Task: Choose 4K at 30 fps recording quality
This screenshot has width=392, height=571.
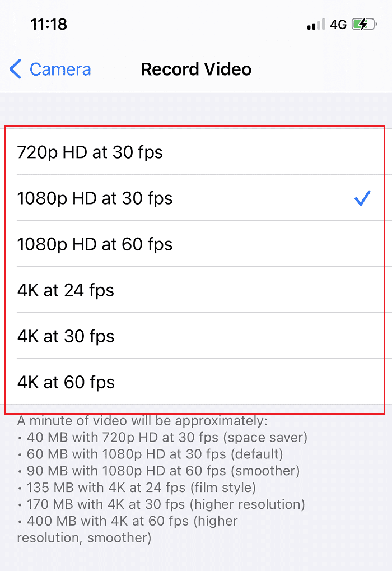Action: tap(65, 336)
